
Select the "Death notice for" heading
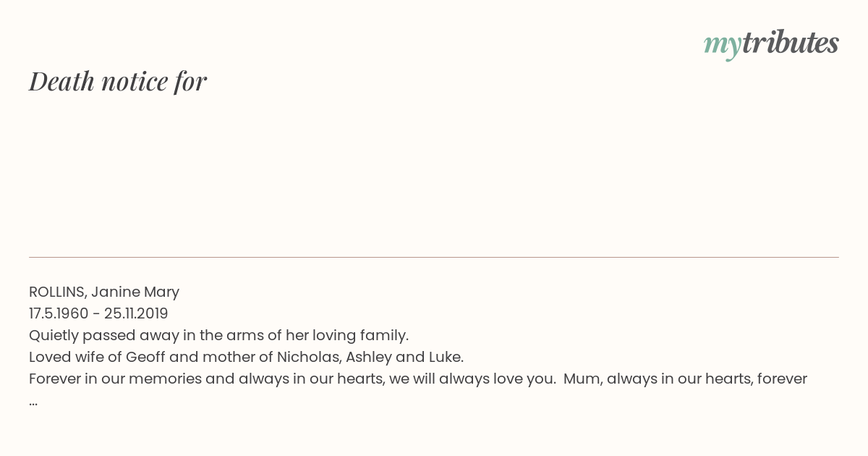point(118,81)
